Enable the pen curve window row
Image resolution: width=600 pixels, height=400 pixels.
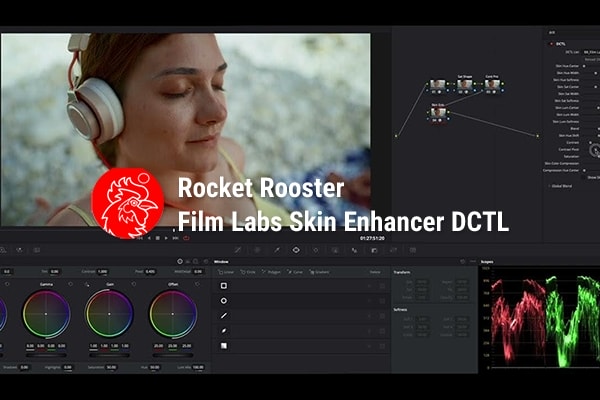pos(224,331)
